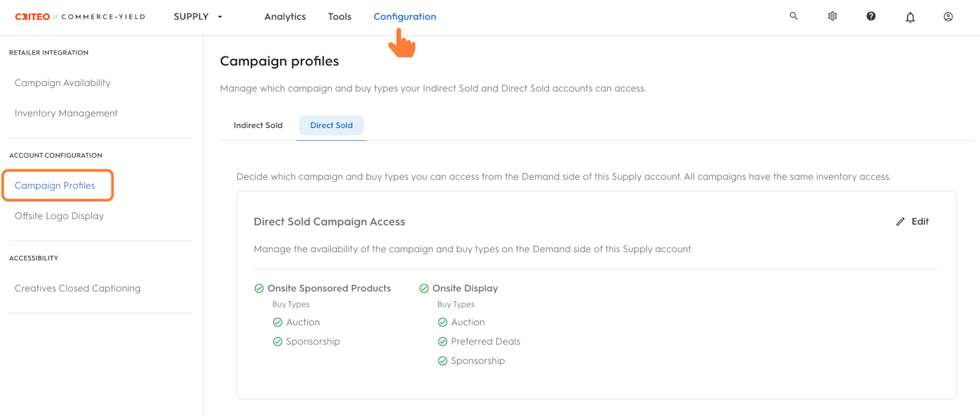This screenshot has width=980, height=416.
Task: Show notifications via the bell icon
Action: tap(910, 17)
